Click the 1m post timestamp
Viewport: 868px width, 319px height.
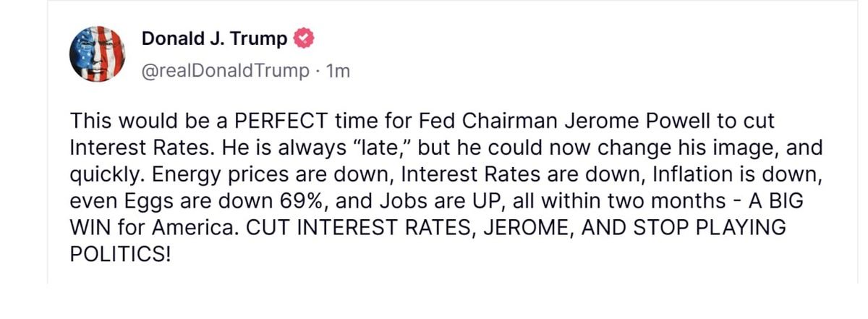coord(339,72)
